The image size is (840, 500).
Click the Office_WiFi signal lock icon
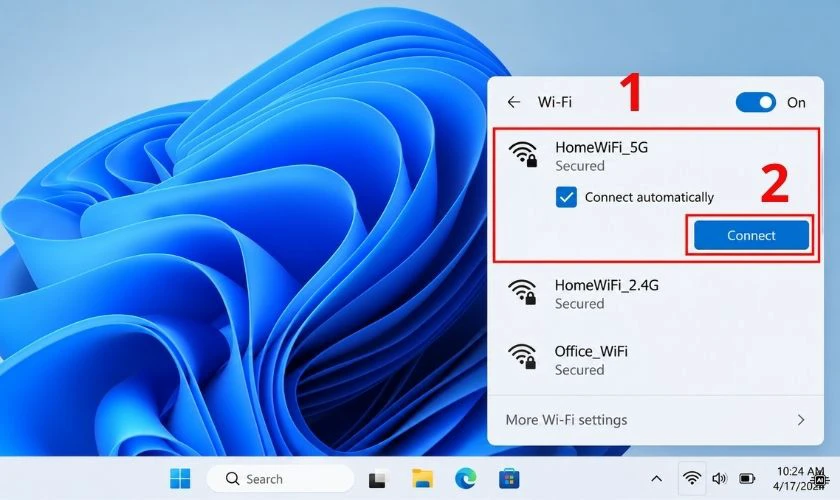point(523,357)
